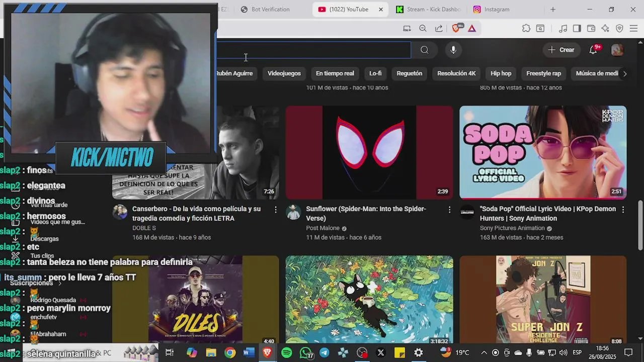Viewport: 644px width, 362px height.
Task: Click the Crear button
Action: point(561,50)
